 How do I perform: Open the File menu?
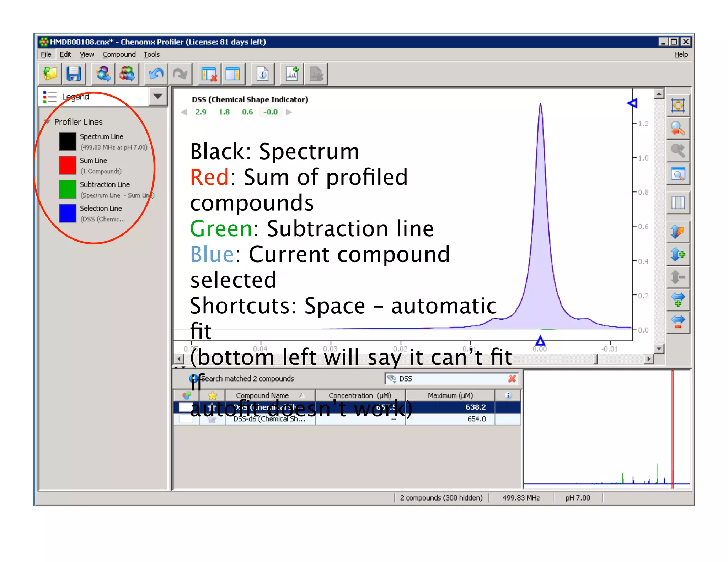pyautogui.click(x=46, y=54)
